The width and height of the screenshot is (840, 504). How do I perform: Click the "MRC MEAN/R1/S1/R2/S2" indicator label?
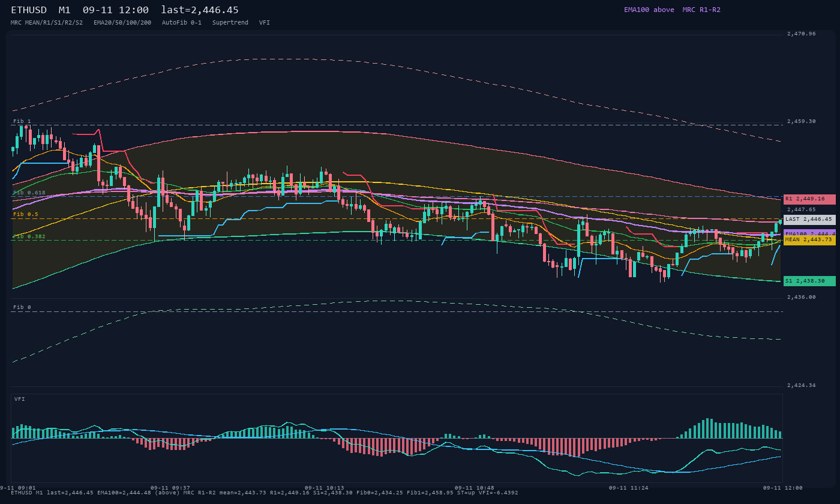click(47, 23)
